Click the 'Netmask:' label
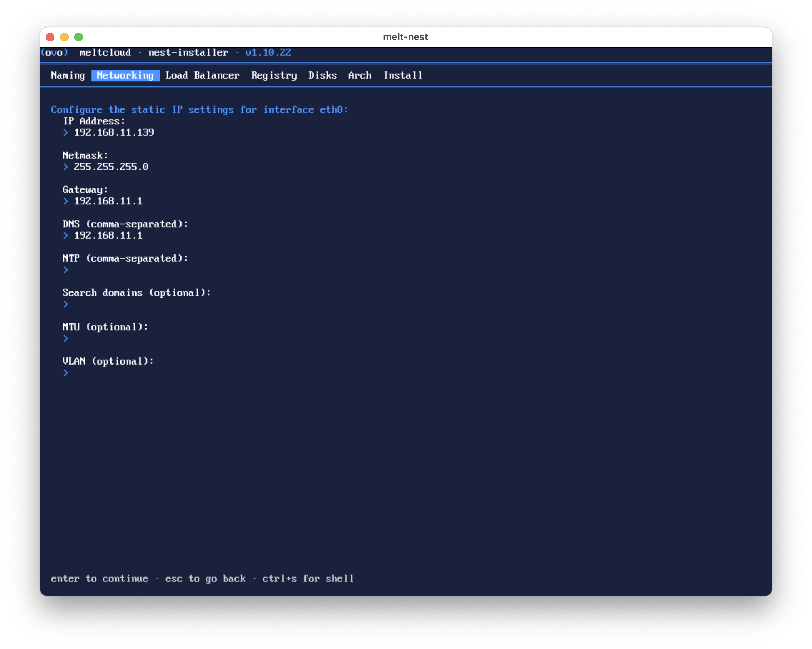This screenshot has height=649, width=812. click(x=85, y=155)
